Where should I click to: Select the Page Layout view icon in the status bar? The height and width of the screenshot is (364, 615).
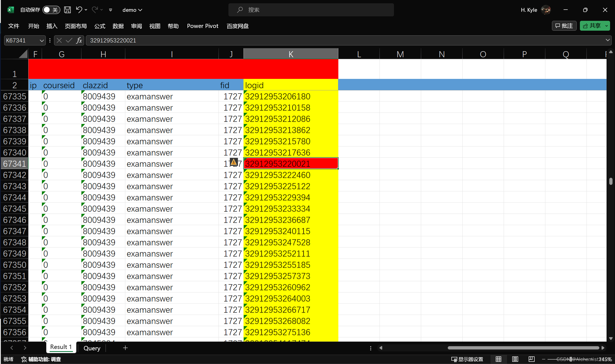tap(515, 359)
